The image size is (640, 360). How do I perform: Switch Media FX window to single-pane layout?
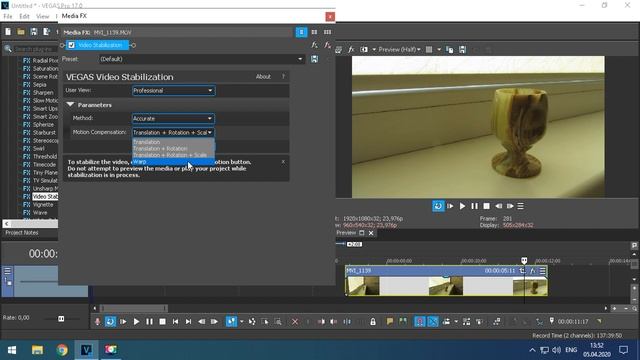[301, 32]
